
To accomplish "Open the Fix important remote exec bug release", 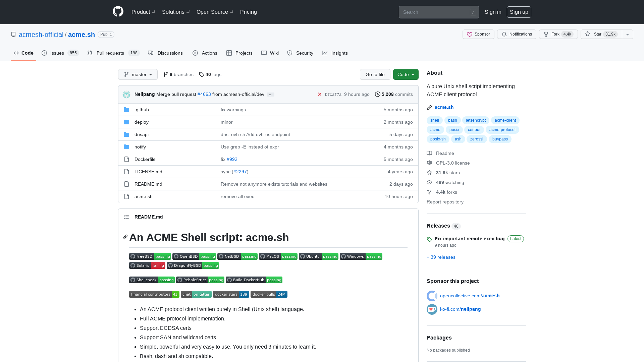I will 470,239.
